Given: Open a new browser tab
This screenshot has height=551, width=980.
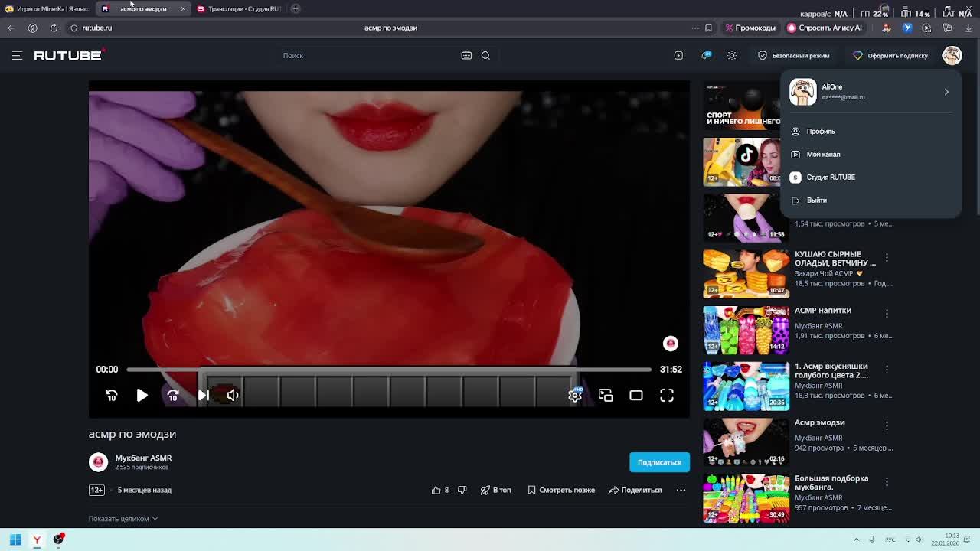Looking at the screenshot, I should click(296, 8).
